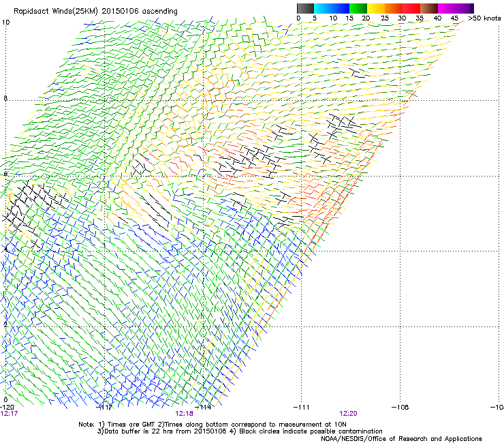Click the "10" latitude axis label at top left
504x443 pixels.
[5, 22]
